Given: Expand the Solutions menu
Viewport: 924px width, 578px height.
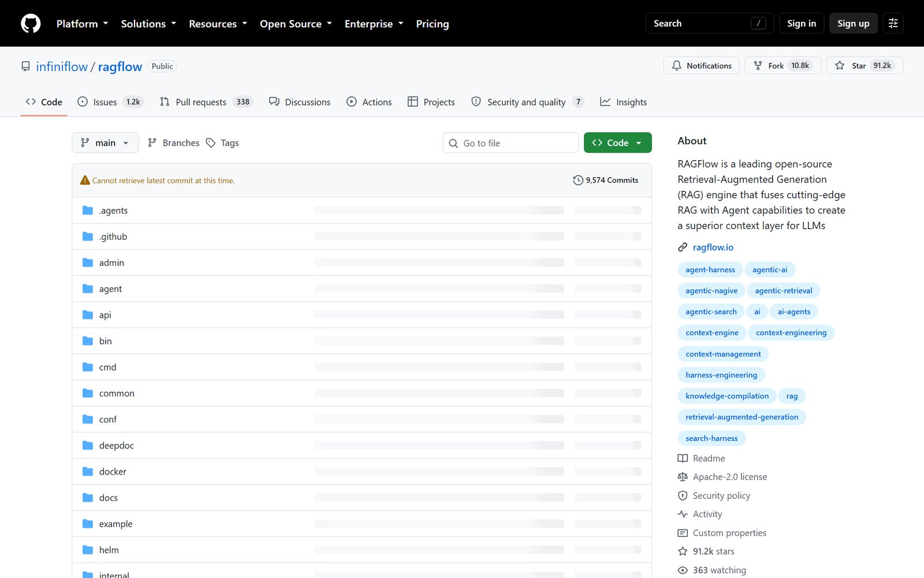Looking at the screenshot, I should (x=148, y=24).
